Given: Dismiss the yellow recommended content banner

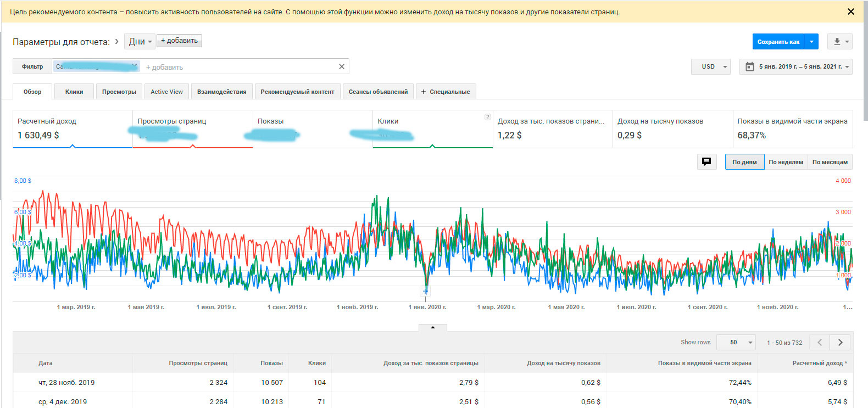Looking at the screenshot, I should pos(850,12).
